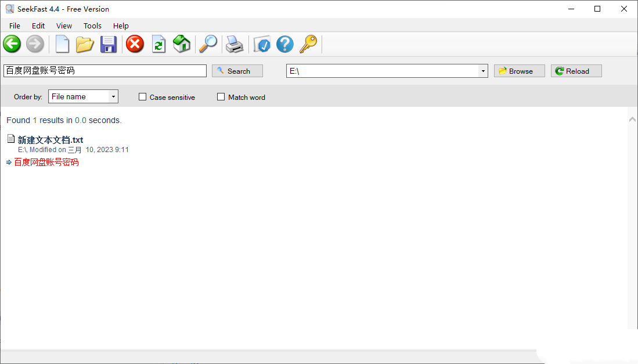638x364 pixels.
Task: Save with the floppy disk icon
Action: [x=108, y=44]
